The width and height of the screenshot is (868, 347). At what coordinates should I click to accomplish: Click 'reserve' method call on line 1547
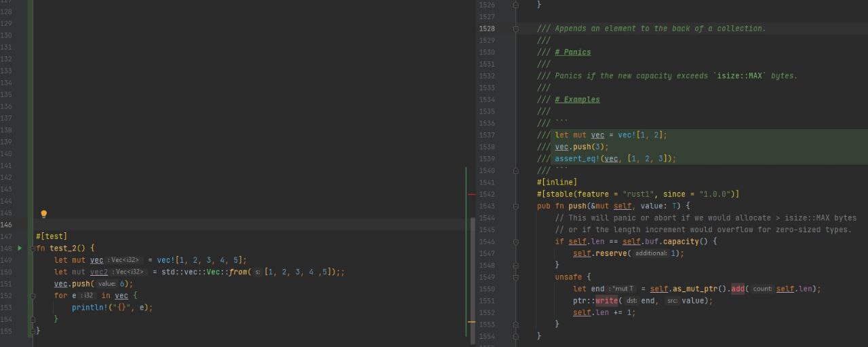(610, 253)
